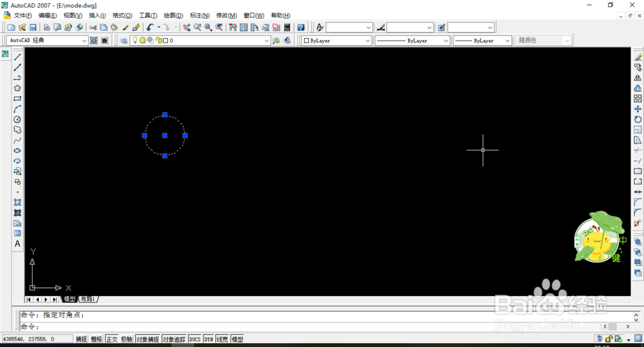This screenshot has height=347, width=644.
Task: Select the Revision Cloud tool
Action: coord(17,130)
